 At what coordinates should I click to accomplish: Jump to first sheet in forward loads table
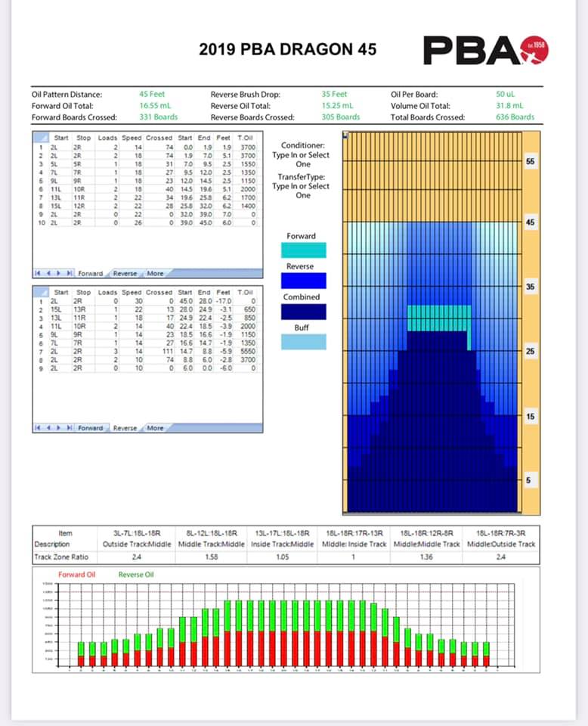38,273
